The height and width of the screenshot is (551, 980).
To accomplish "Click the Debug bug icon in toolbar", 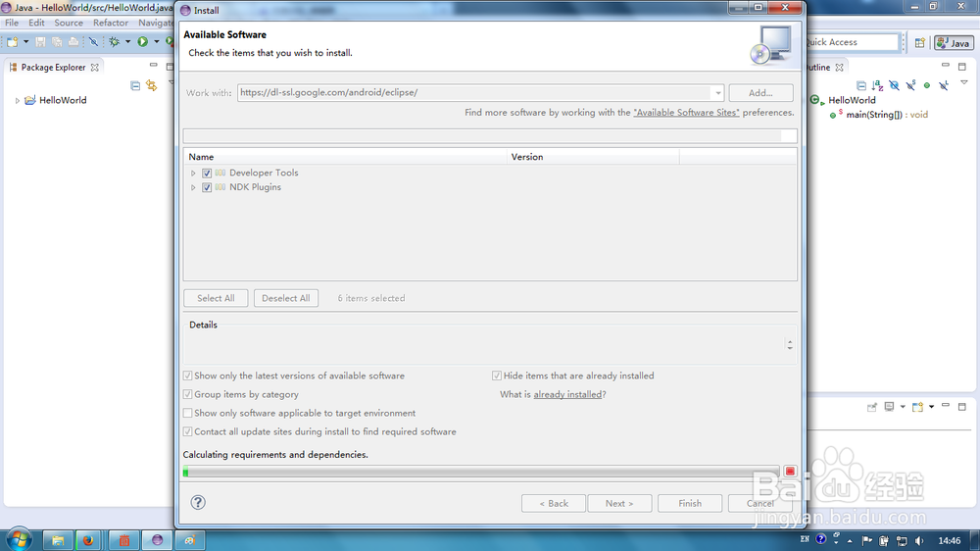I will (x=115, y=42).
